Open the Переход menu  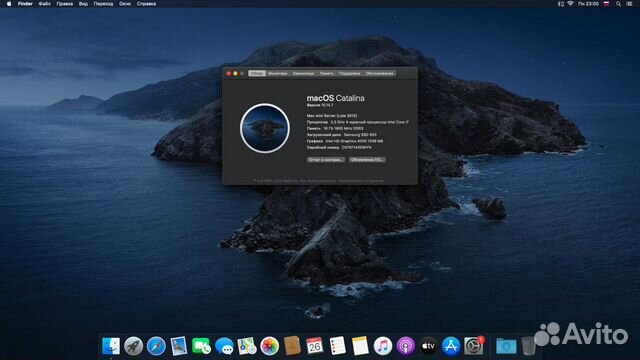103,4
